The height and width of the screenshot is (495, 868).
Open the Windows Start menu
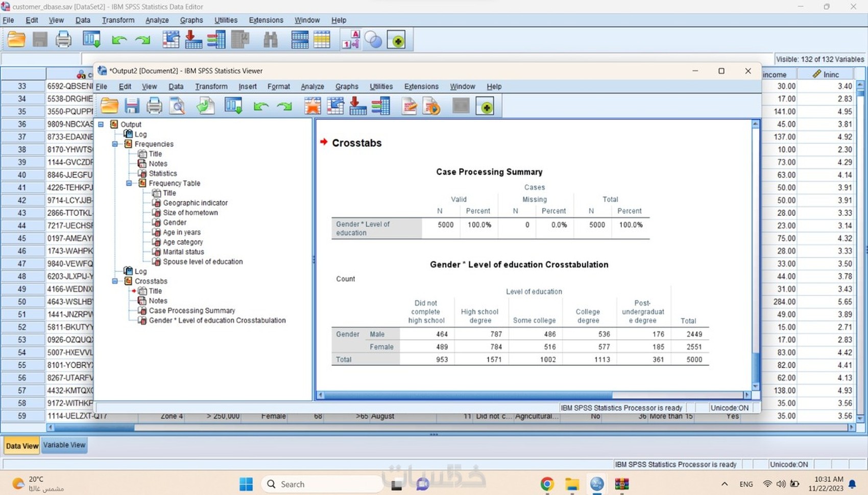(246, 483)
